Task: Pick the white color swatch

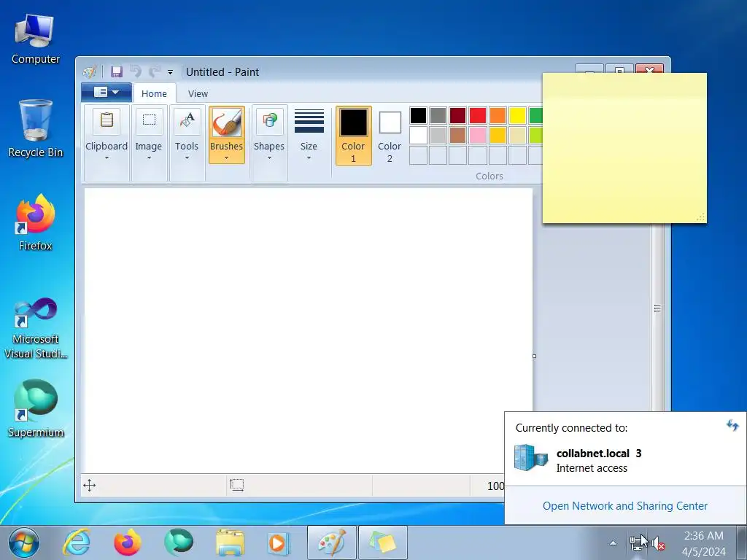Action: [418, 135]
